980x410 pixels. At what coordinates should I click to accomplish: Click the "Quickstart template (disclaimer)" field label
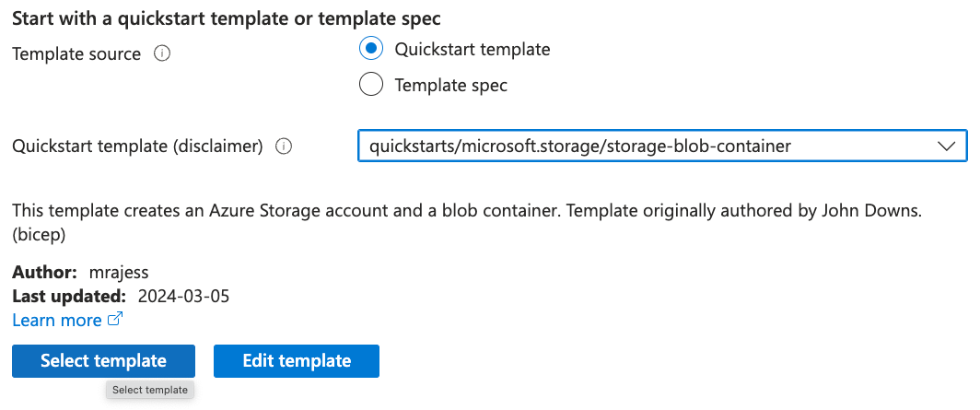coord(137,146)
